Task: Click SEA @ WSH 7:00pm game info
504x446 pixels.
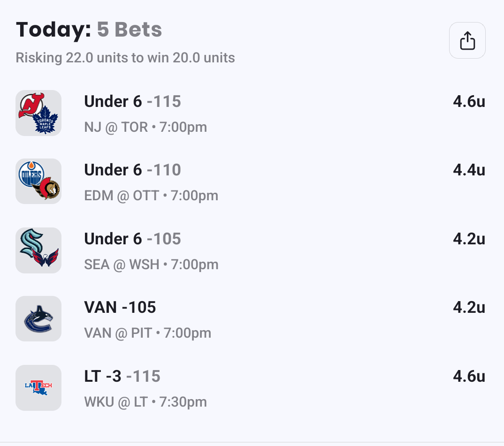Action: pos(151,265)
